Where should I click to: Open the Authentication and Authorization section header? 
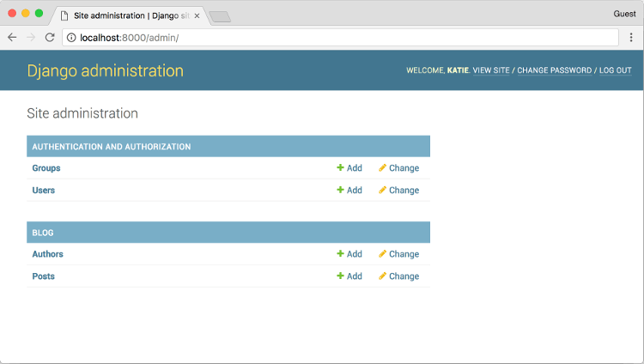[112, 147]
